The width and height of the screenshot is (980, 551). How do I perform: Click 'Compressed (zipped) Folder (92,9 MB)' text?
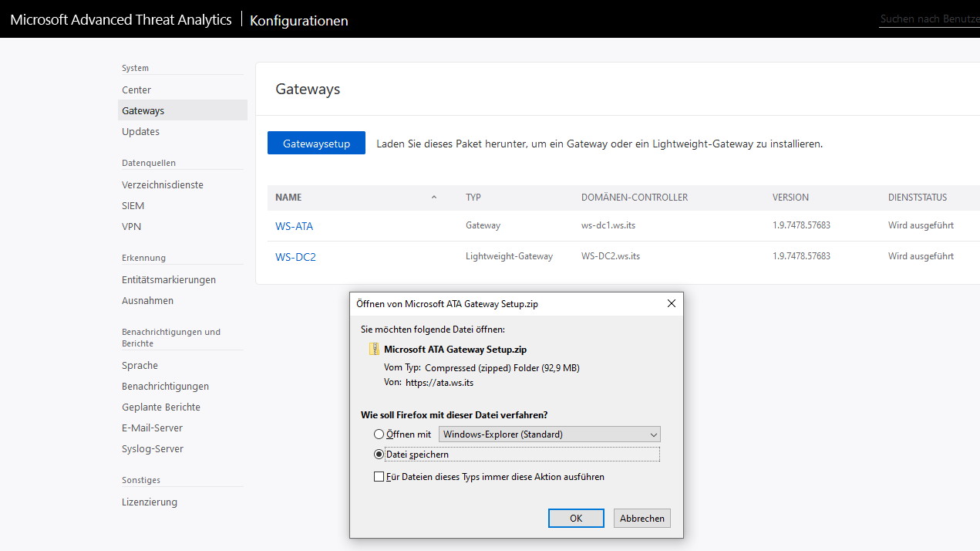click(x=502, y=368)
